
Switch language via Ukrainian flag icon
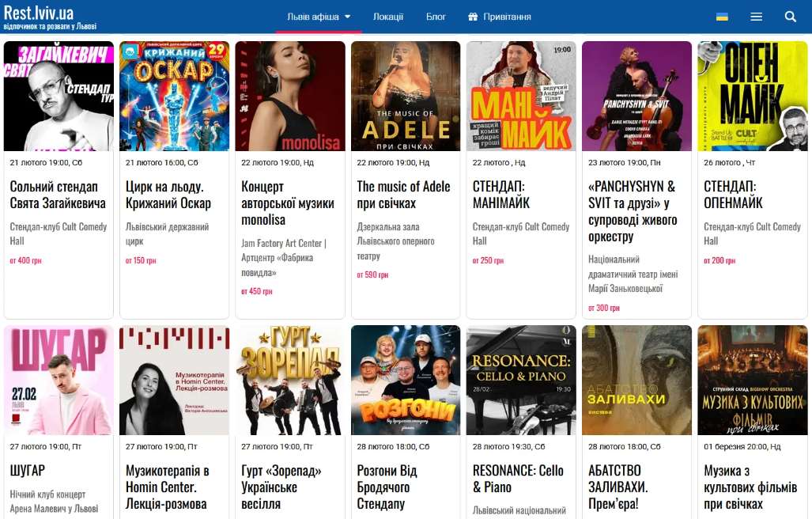point(722,17)
